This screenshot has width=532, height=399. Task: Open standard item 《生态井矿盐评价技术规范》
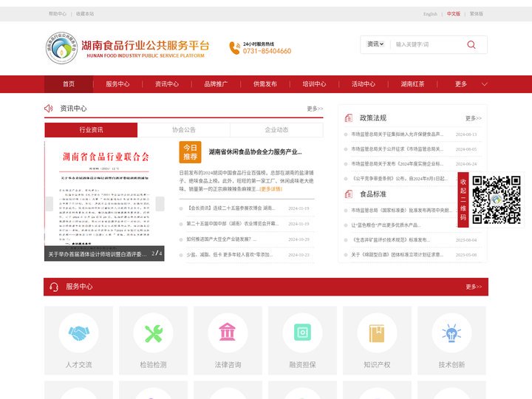click(x=391, y=240)
